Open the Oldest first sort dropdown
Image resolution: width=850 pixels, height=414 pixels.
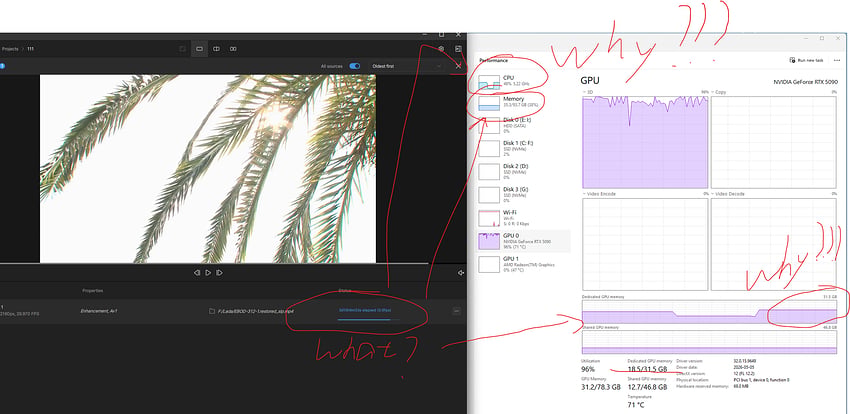click(x=406, y=66)
